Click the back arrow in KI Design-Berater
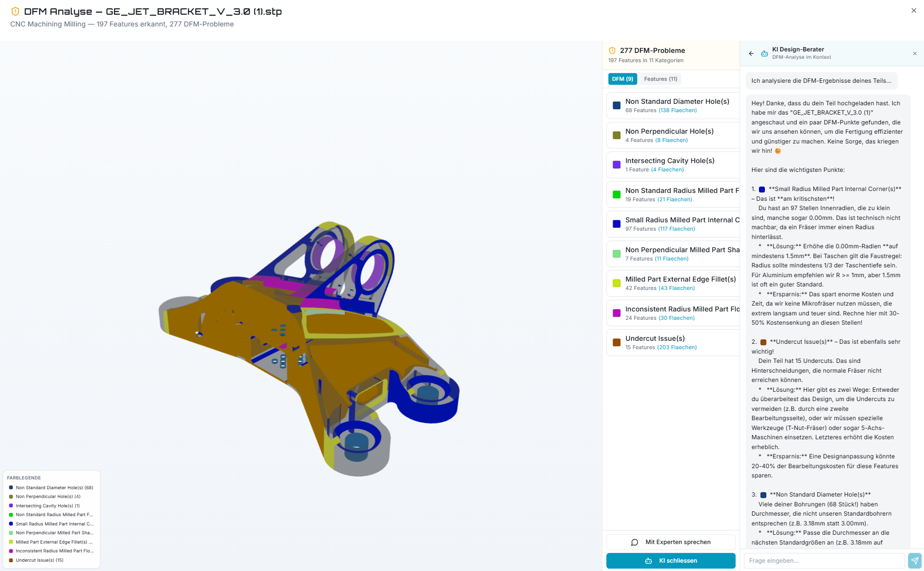Screen dimensions: 924x571 [x=751, y=53]
